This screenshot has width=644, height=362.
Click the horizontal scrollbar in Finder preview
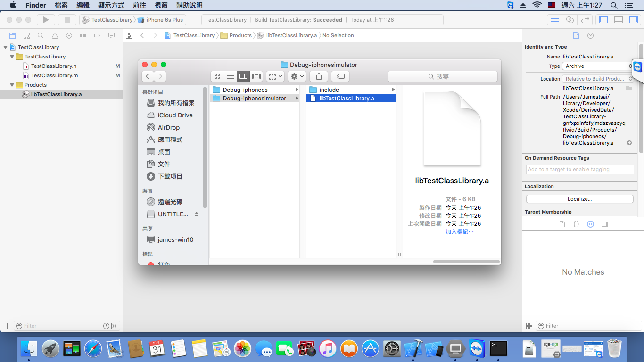(466, 262)
